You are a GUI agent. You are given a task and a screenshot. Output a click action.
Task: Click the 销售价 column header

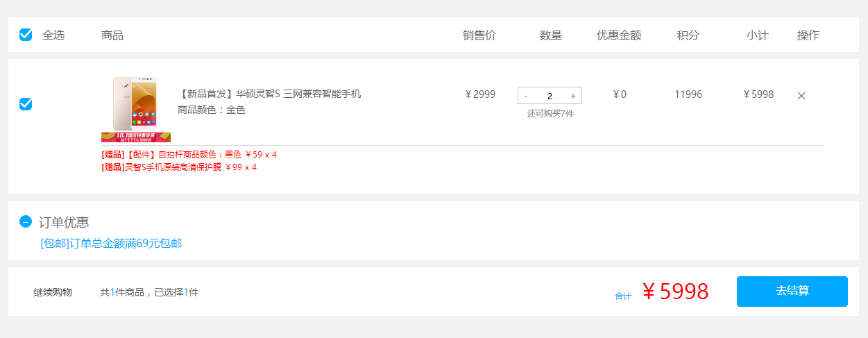tap(479, 35)
